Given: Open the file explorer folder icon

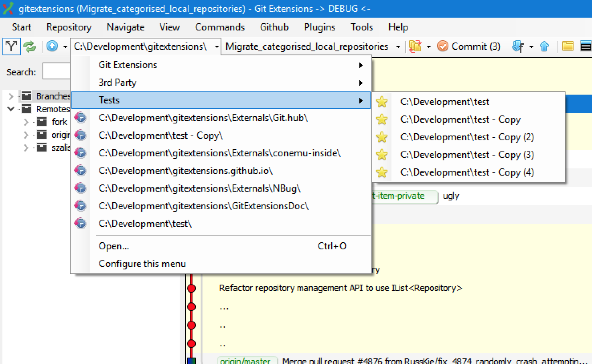Looking at the screenshot, I should (568, 46).
